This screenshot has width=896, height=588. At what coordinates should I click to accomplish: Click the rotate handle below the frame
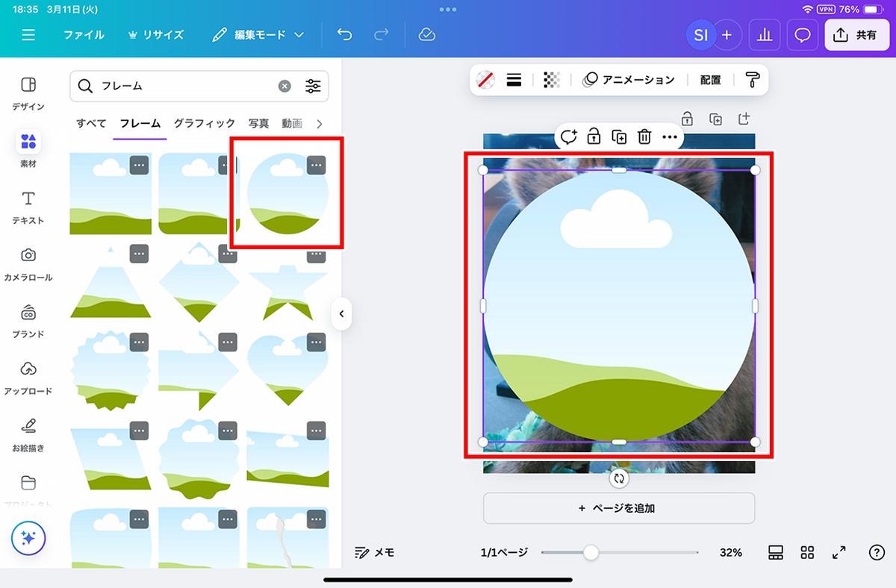click(x=618, y=478)
